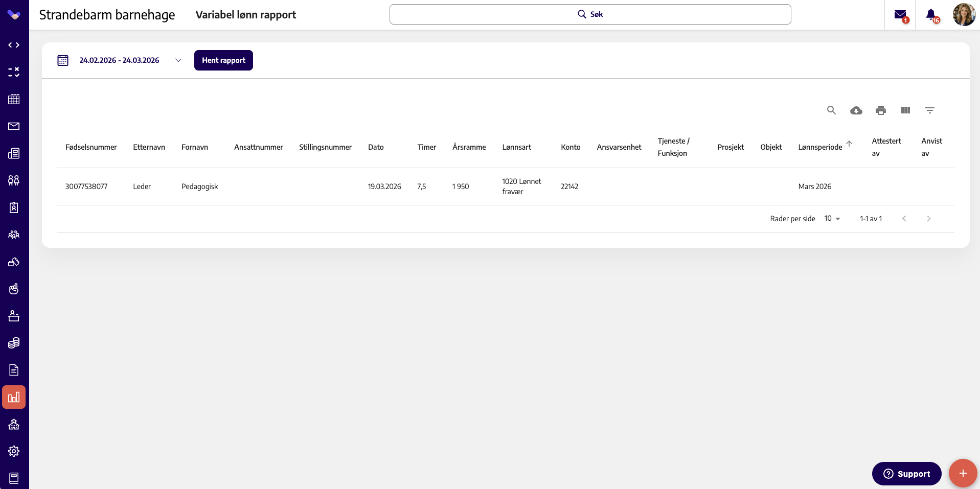The height and width of the screenshot is (489, 980).
Task: Sort by Objekt column header
Action: (x=771, y=147)
